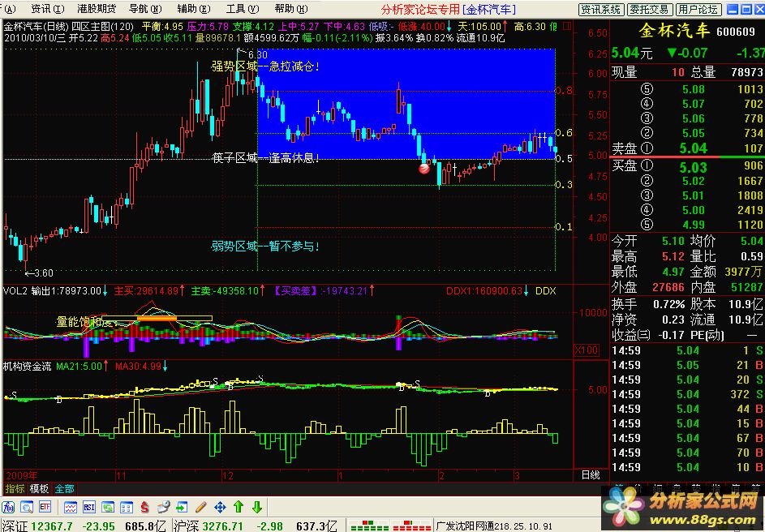
Task: Switch to the 指标 tab
Action: tap(15, 488)
